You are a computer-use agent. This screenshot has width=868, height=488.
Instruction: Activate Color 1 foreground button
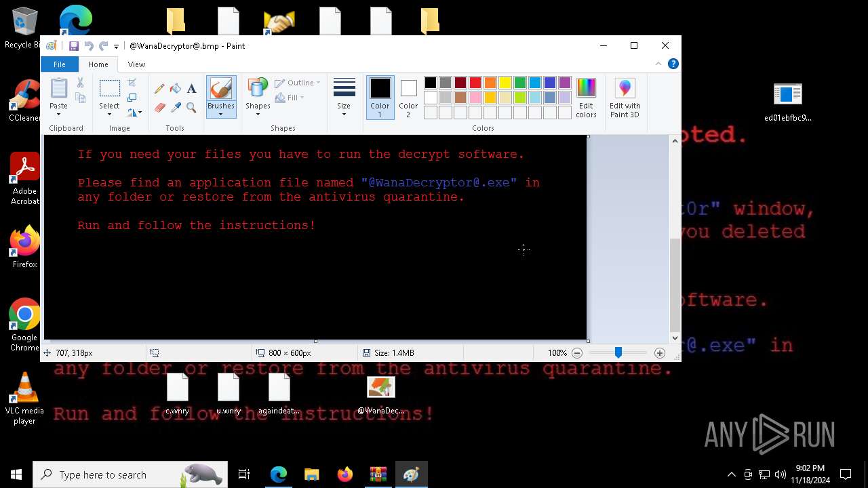(x=380, y=98)
